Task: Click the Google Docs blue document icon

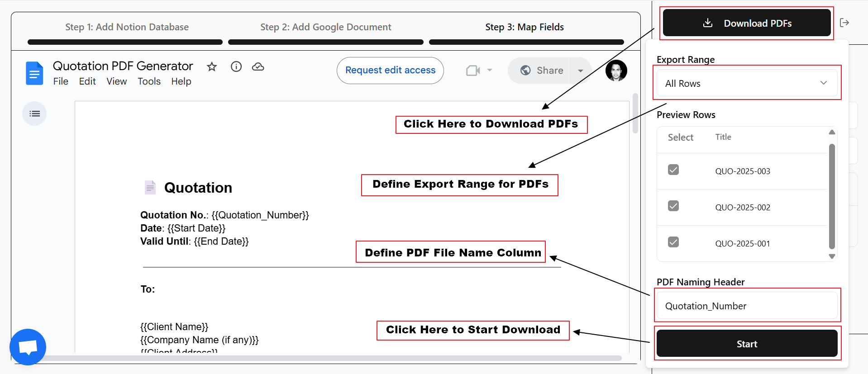Action: pos(34,73)
